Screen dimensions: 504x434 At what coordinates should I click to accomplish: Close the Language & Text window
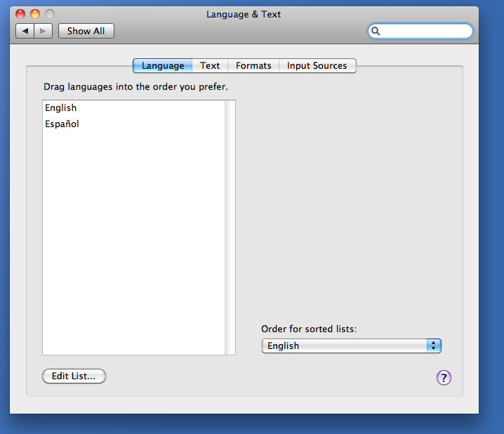tap(20, 14)
